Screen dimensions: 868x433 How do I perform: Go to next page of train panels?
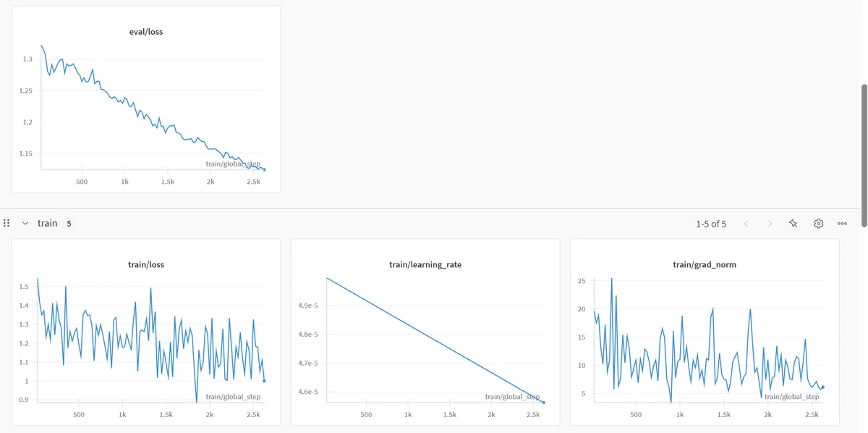click(x=770, y=224)
